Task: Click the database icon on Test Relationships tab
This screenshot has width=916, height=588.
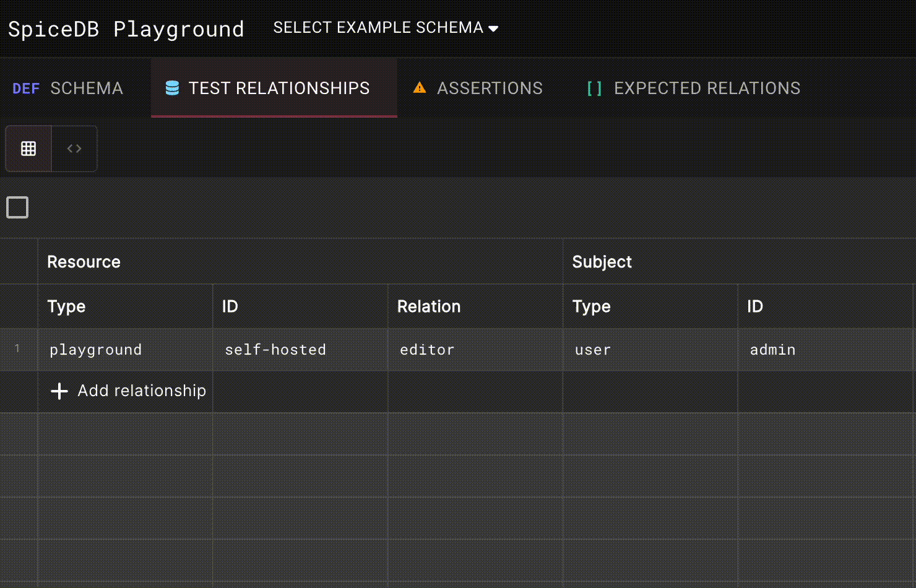Action: pos(172,88)
